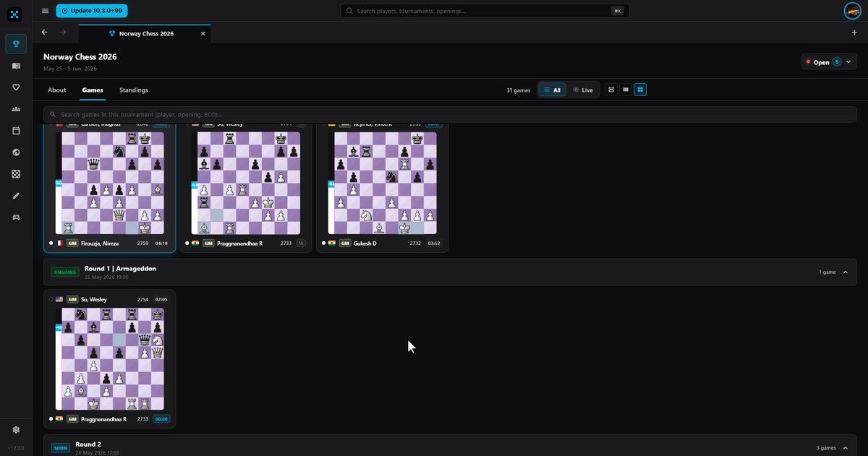Close the Norway Chess 2026 tab
This screenshot has width=868, height=456.
point(203,33)
